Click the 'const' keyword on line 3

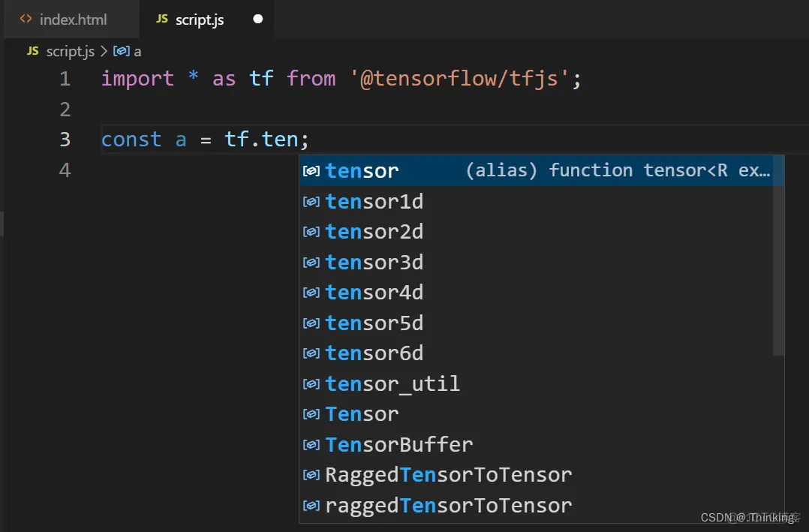point(131,140)
